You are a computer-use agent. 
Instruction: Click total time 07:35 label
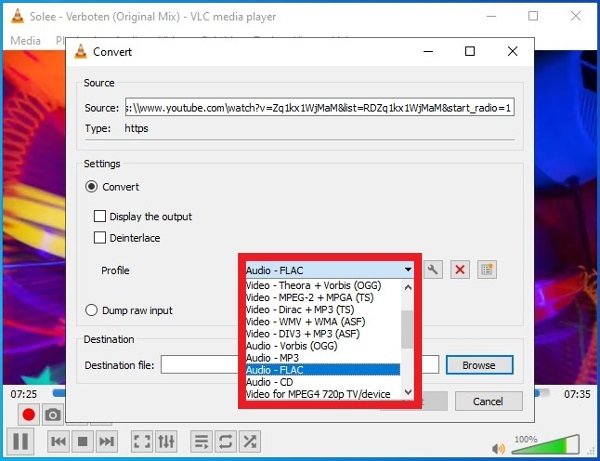click(x=577, y=394)
